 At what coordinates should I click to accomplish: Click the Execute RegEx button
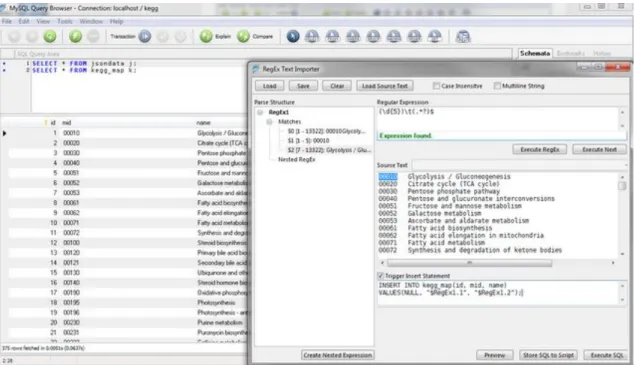[540, 149]
